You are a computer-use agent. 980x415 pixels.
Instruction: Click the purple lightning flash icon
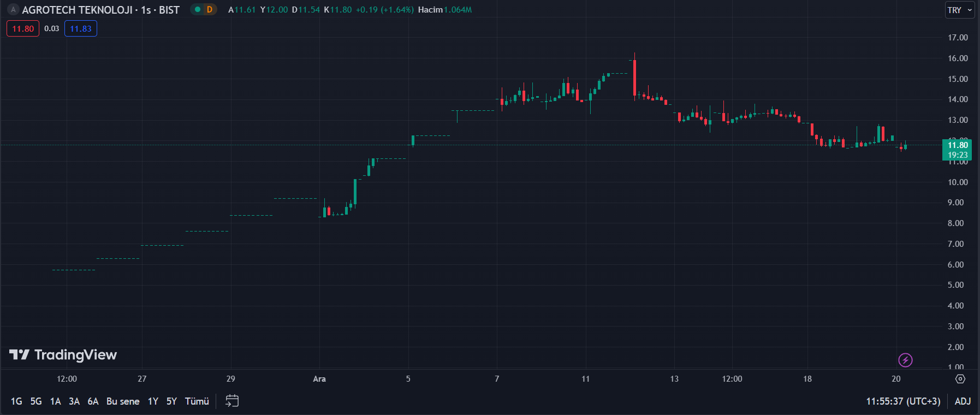click(905, 360)
